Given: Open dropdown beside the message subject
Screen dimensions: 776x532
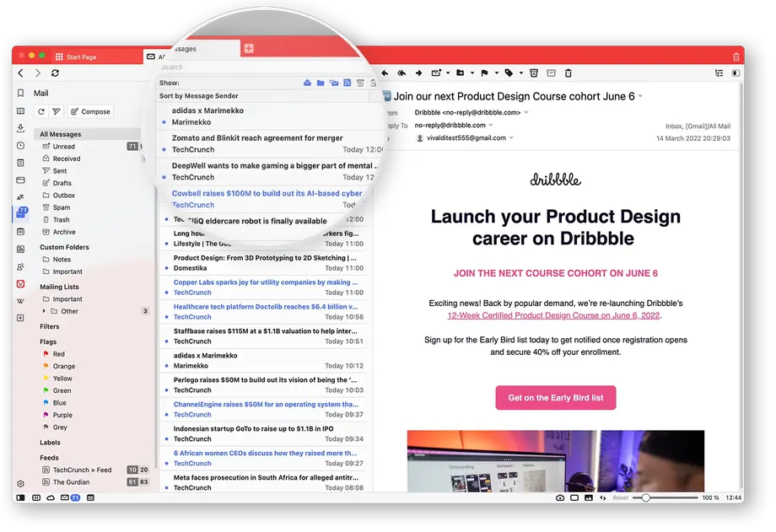Looking at the screenshot, I should coord(640,96).
